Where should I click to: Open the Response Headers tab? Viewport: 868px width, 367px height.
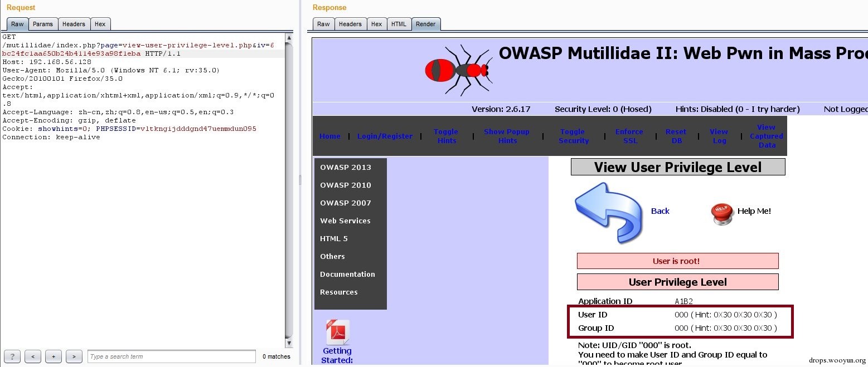(x=350, y=24)
